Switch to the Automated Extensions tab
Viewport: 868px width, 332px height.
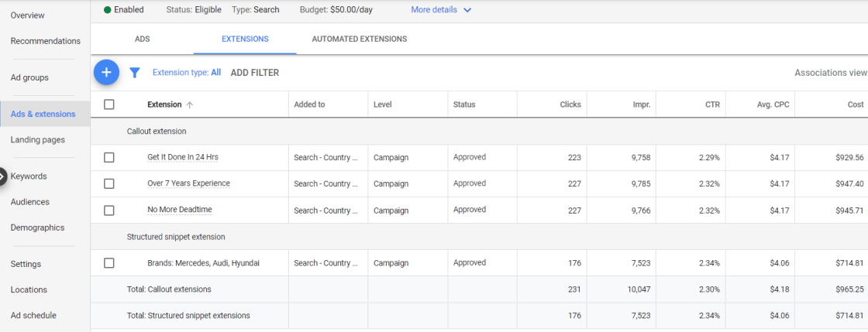359,39
